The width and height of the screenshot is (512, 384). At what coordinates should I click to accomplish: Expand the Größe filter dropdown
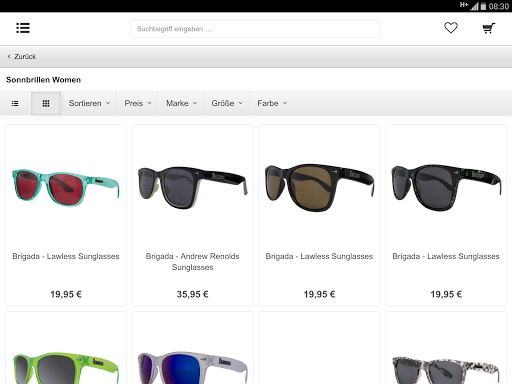tap(227, 104)
